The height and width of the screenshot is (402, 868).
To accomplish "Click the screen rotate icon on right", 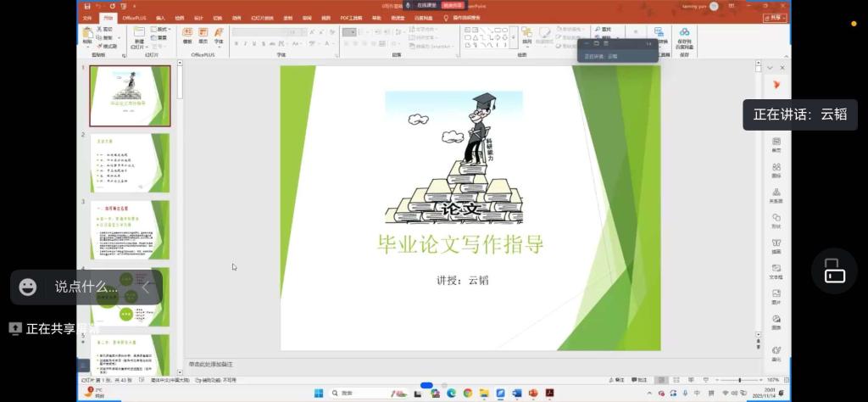I will tap(834, 271).
